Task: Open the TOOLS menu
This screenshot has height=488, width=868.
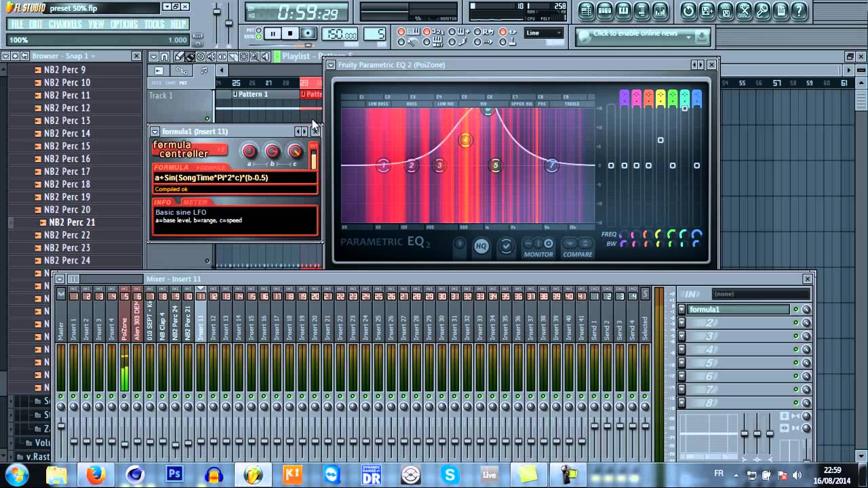Action: click(154, 24)
